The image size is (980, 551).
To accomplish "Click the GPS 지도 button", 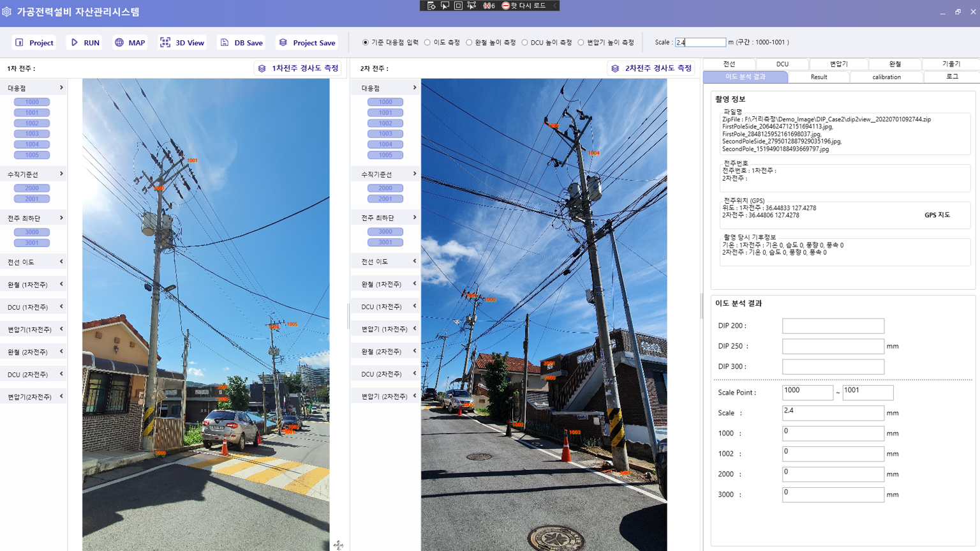I will (x=937, y=215).
